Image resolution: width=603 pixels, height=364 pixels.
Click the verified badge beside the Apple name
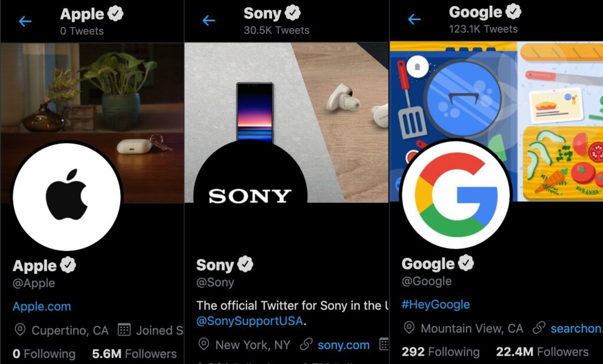click(x=68, y=265)
